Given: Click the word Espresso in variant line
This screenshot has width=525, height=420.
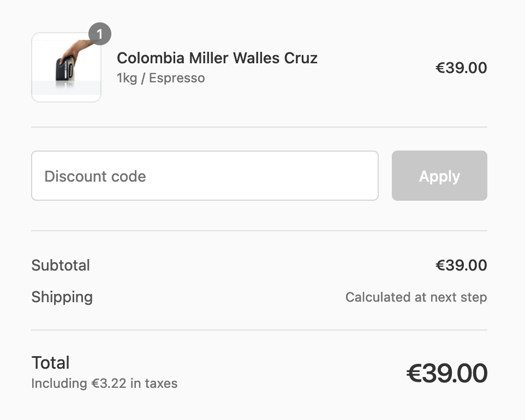Looking at the screenshot, I should pyautogui.click(x=177, y=78).
